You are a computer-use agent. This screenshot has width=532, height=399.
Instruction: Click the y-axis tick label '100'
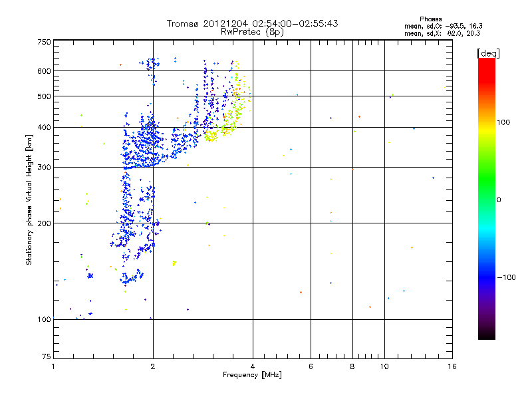44,320
